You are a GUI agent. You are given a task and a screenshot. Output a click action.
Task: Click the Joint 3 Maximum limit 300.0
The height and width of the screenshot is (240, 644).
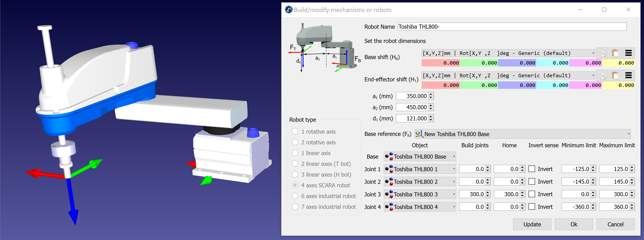tap(615, 194)
